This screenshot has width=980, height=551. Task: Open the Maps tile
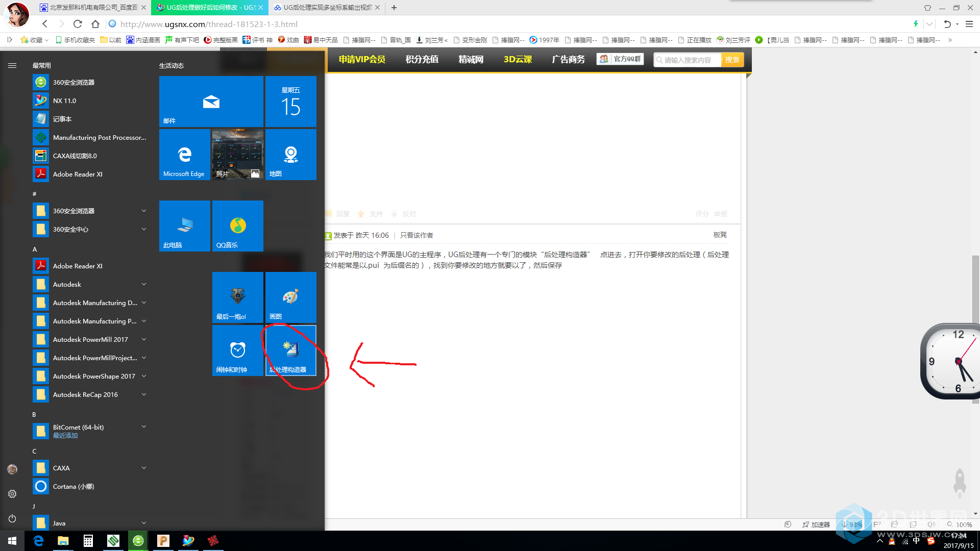[290, 155]
